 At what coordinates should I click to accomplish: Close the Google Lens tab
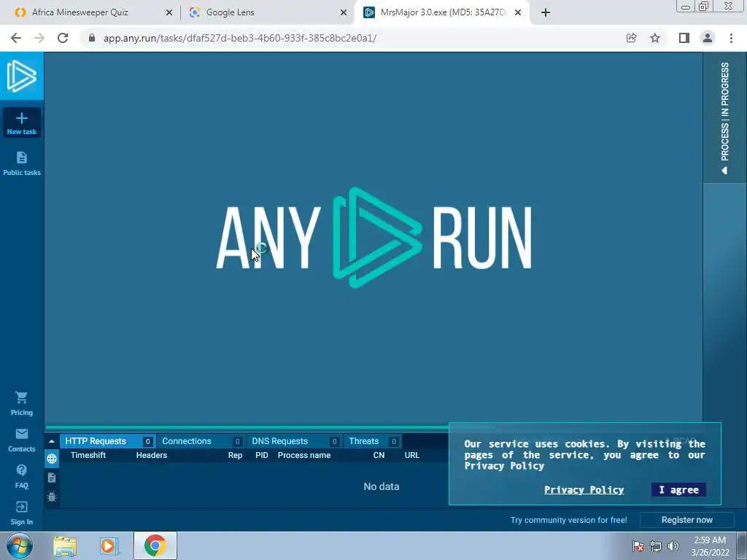click(x=344, y=12)
